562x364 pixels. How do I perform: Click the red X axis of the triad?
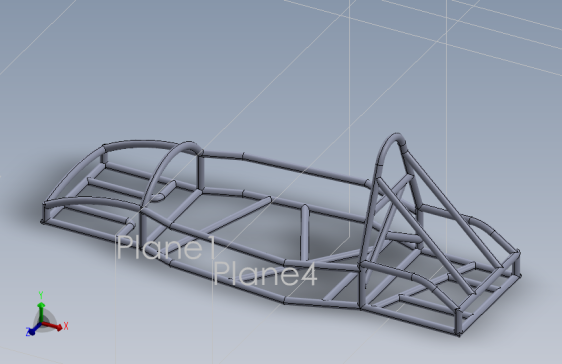[54, 326]
